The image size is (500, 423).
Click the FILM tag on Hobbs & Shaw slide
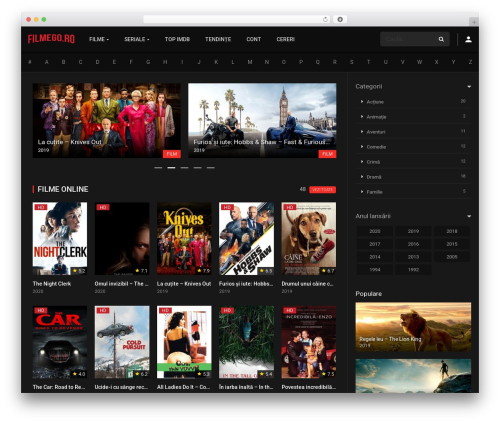coord(327,154)
